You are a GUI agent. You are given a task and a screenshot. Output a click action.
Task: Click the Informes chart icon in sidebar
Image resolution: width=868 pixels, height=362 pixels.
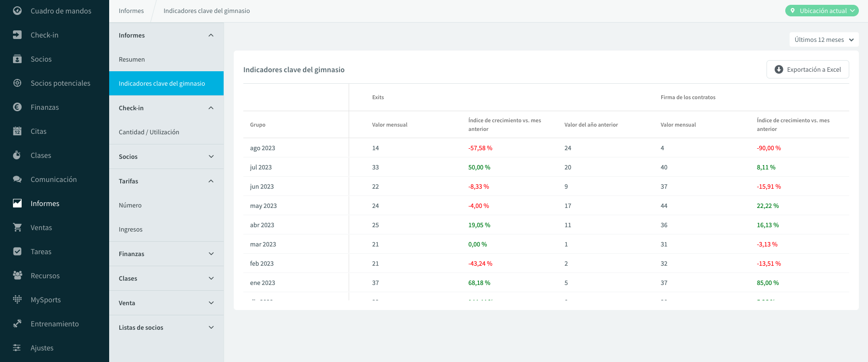pos(17,203)
